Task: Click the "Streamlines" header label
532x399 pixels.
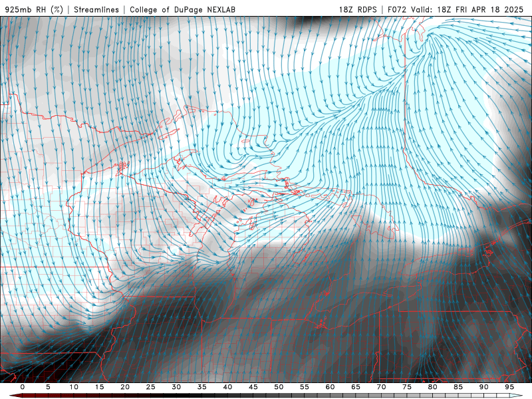Action: pyautogui.click(x=96, y=9)
